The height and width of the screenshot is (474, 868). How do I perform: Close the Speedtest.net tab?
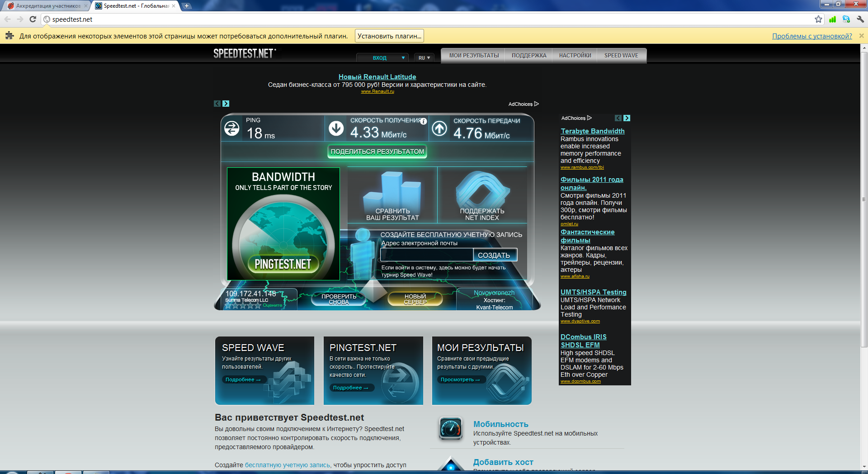(x=174, y=6)
